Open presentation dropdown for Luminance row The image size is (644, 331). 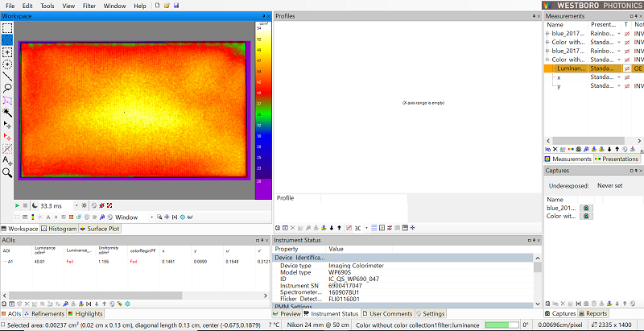click(x=619, y=68)
